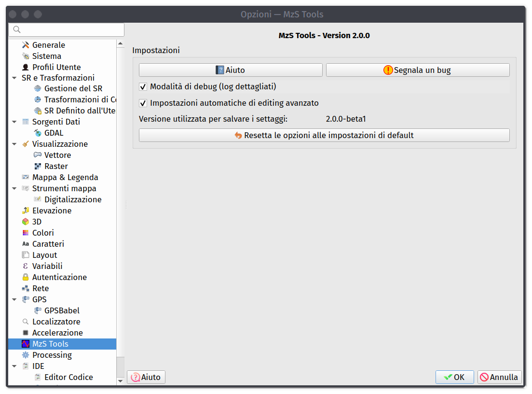This screenshot has width=532, height=394.
Task: Open the GDAL settings icon
Action: point(38,133)
